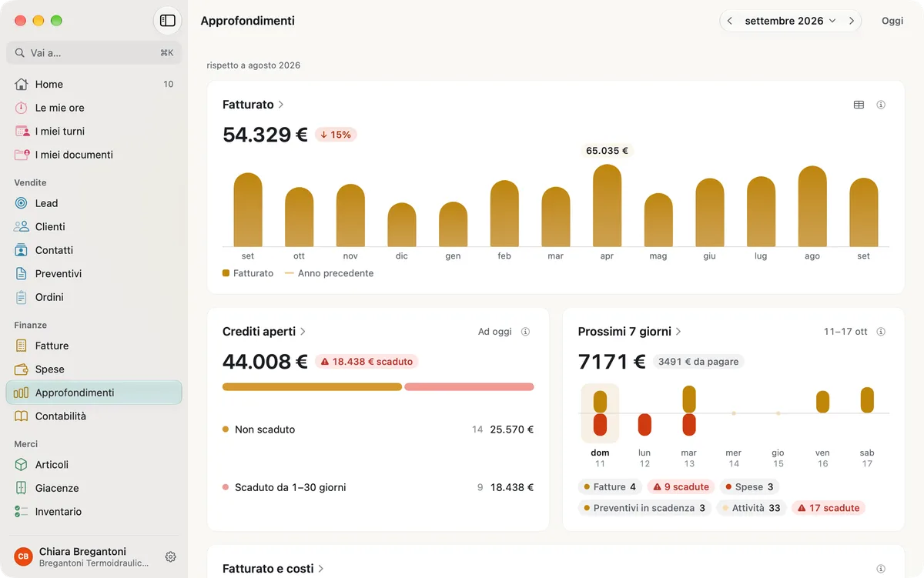Click the gold non-scaduto progress segment
The height and width of the screenshot is (578, 924).
[x=312, y=387]
